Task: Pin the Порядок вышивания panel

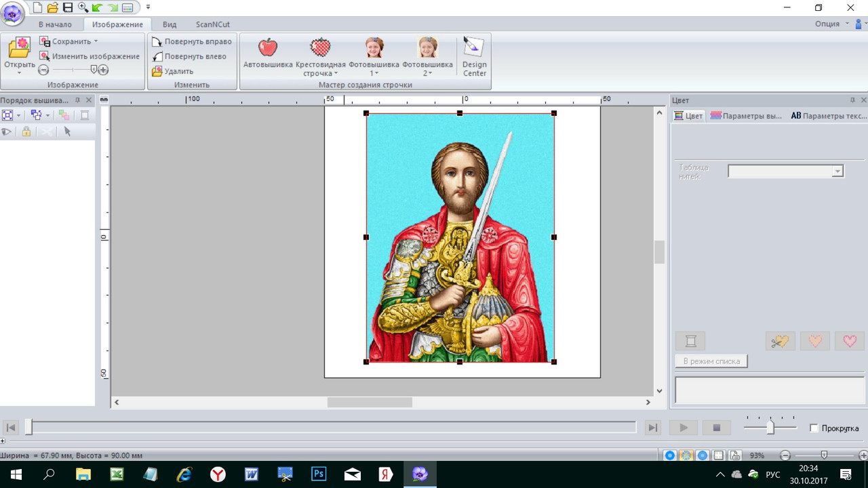Action: tap(77, 100)
